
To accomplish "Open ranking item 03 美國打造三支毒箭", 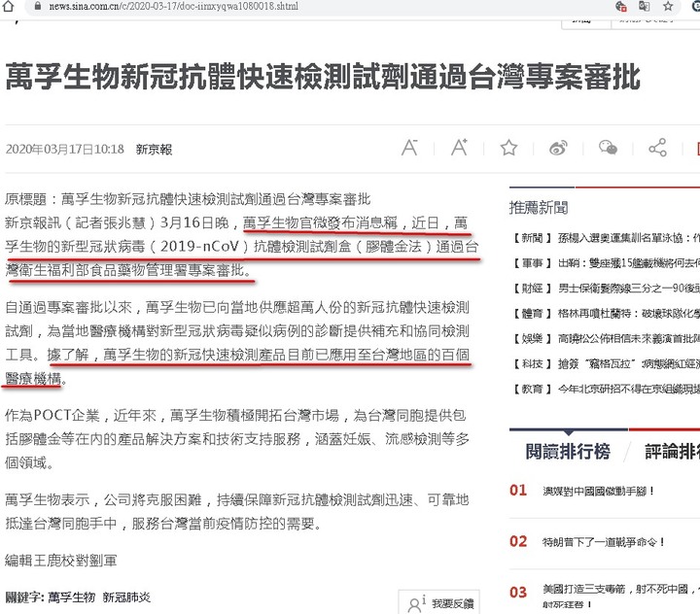I will point(621,596).
